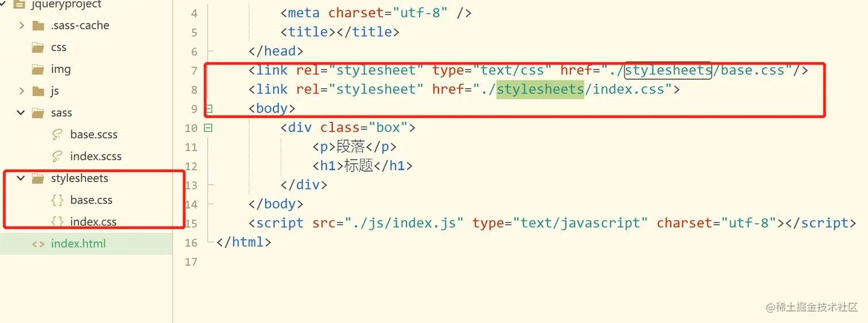Collapse the jqueryproject root arrow

tap(3, 4)
